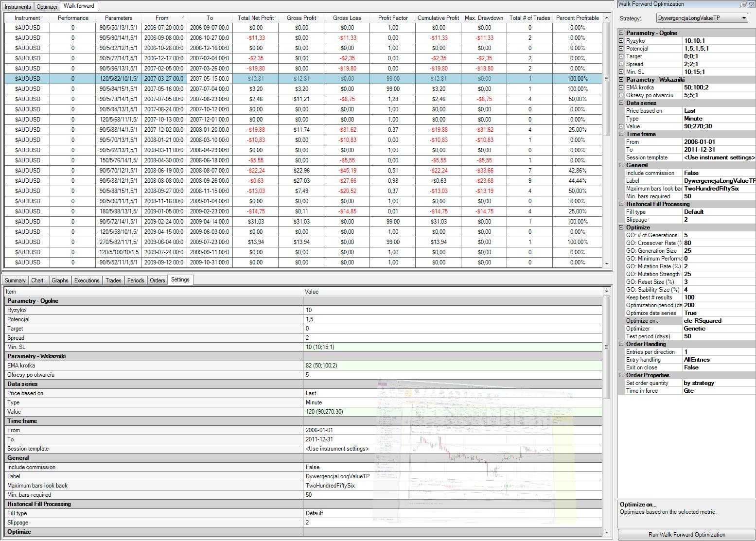Change the Include commission value in property grid
Image resolution: width=756 pixels, height=541 pixels.
[x=719, y=173]
